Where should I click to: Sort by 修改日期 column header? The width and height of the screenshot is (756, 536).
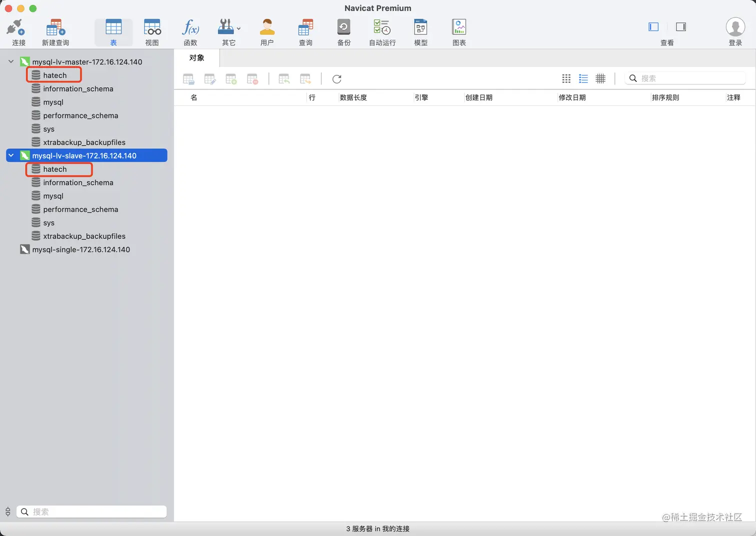[572, 97]
